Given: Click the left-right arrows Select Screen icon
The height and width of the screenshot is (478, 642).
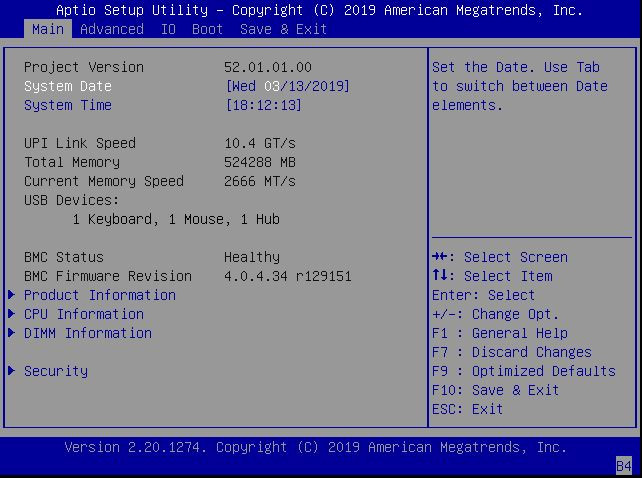Looking at the screenshot, I should (441, 257).
